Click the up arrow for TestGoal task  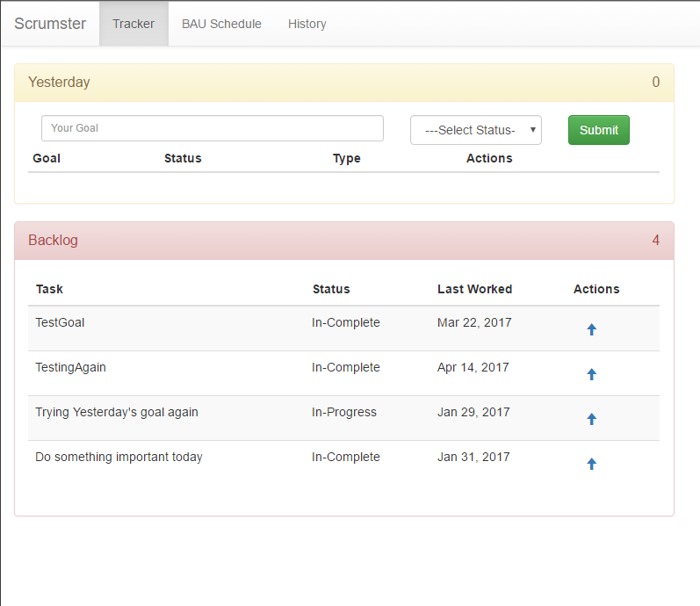tap(591, 329)
